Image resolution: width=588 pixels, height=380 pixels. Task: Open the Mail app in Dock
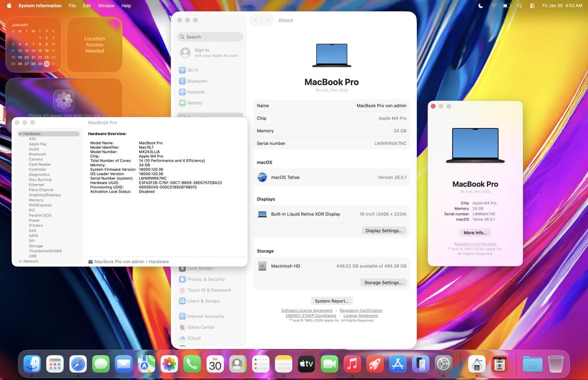[123, 364]
